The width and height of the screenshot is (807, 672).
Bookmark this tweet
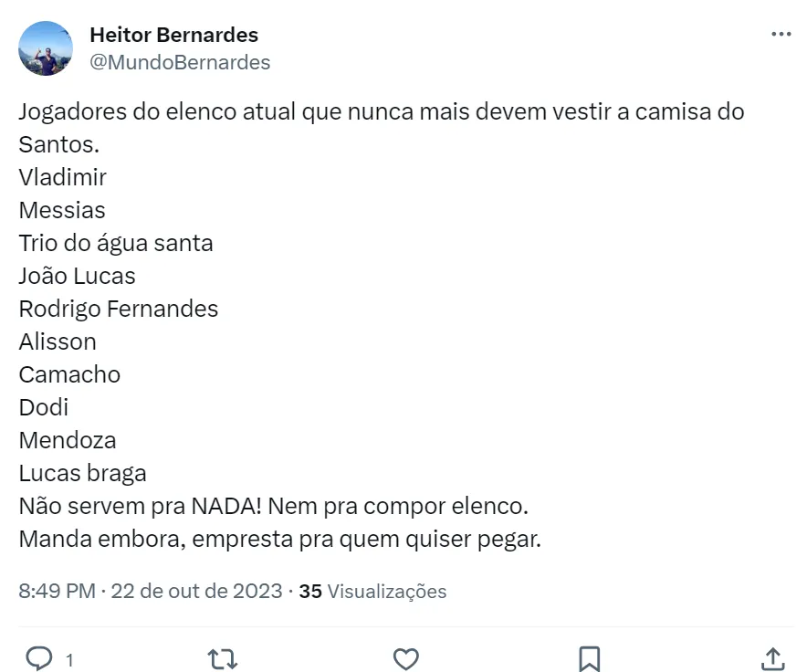coord(589,657)
